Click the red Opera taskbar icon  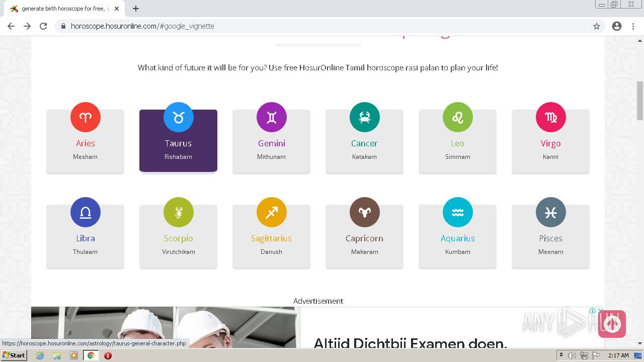tap(108, 355)
